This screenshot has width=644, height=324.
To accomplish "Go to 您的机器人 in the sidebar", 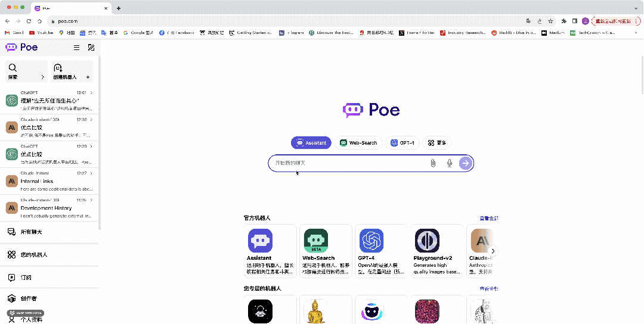I will click(x=33, y=254).
